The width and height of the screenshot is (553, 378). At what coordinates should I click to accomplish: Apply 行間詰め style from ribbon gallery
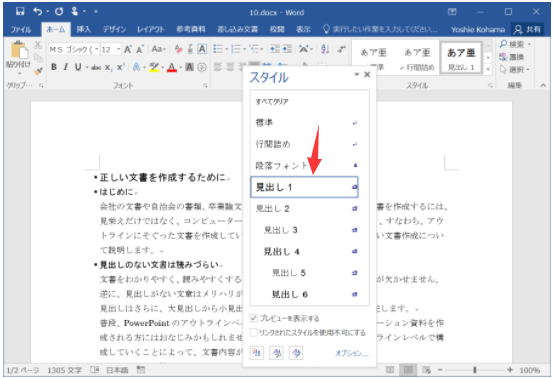click(x=418, y=57)
